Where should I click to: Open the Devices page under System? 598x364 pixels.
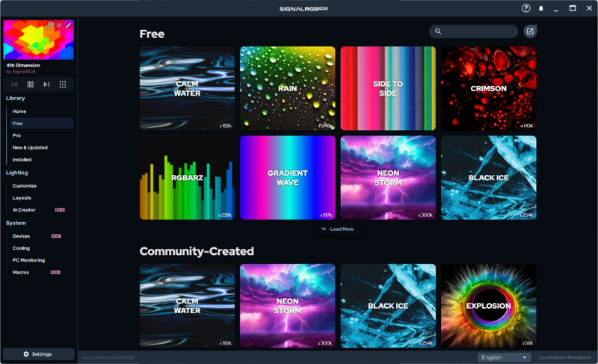tap(21, 235)
